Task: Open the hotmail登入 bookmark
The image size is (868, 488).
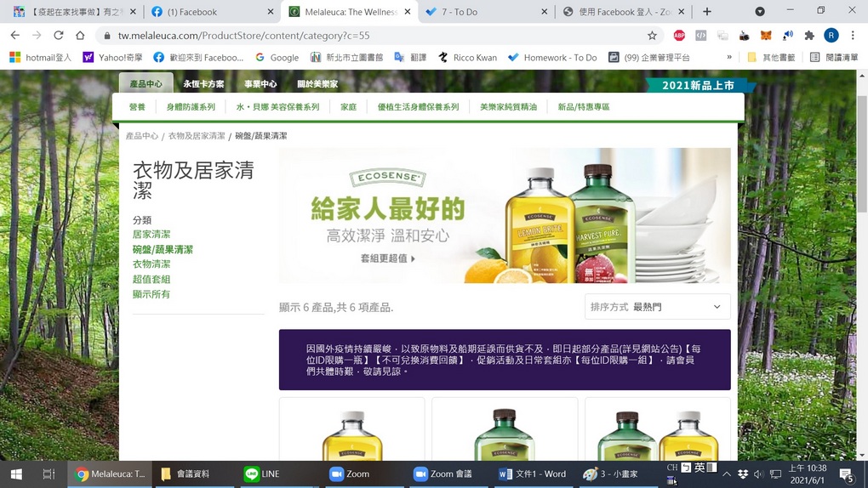Action: (41, 58)
